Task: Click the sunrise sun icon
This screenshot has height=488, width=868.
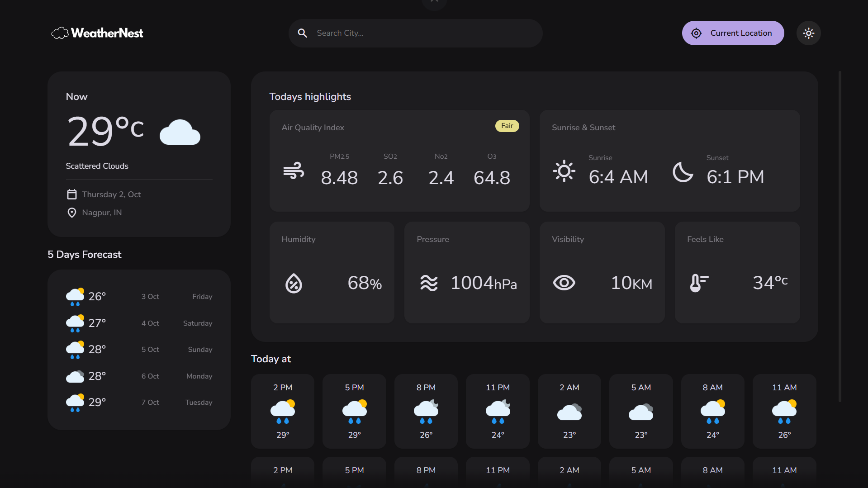Action: click(x=564, y=171)
